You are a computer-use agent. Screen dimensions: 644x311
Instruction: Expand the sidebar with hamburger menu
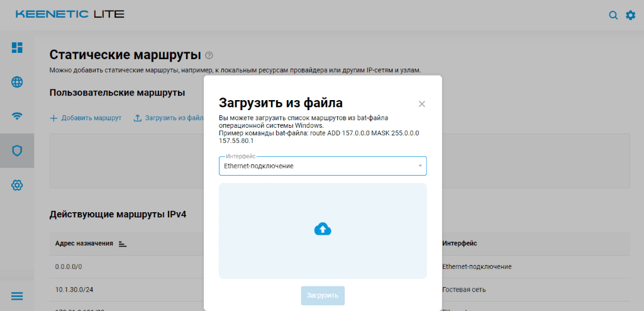tap(17, 297)
